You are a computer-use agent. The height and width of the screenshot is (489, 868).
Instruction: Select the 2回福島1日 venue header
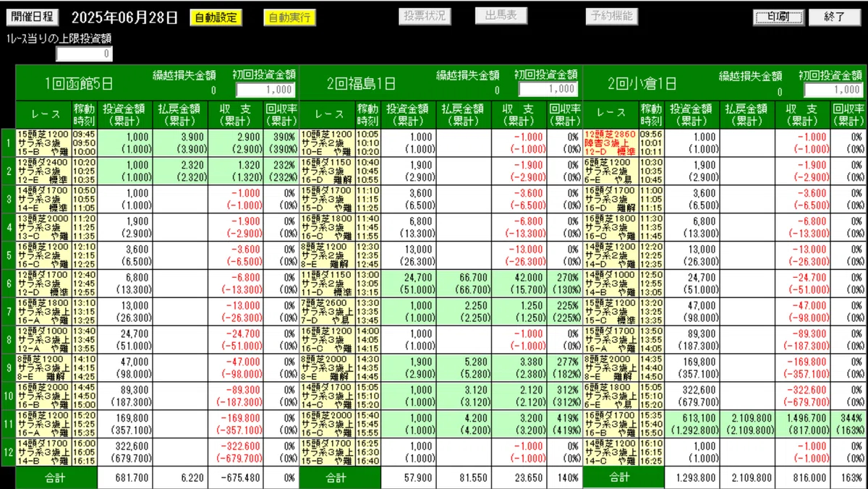[361, 82]
